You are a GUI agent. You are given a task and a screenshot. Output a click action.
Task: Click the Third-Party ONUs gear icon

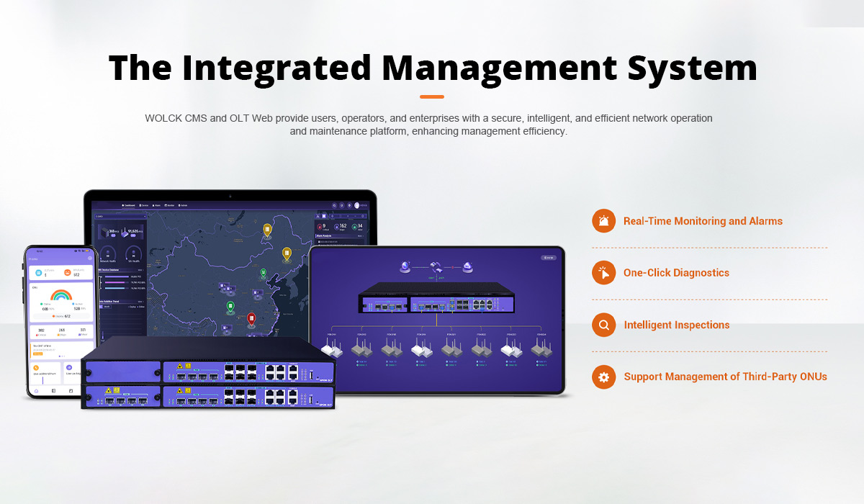tap(603, 377)
